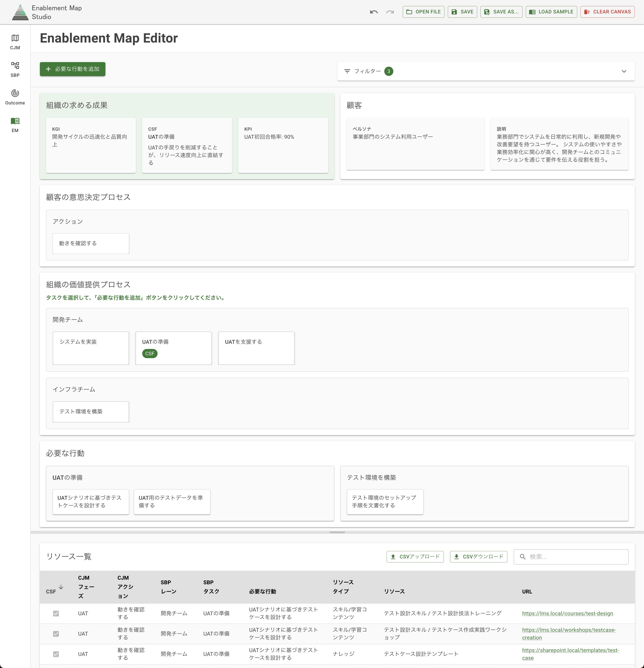Select the テスト環境を構築 task card
The image size is (644, 668).
pyautogui.click(x=91, y=411)
